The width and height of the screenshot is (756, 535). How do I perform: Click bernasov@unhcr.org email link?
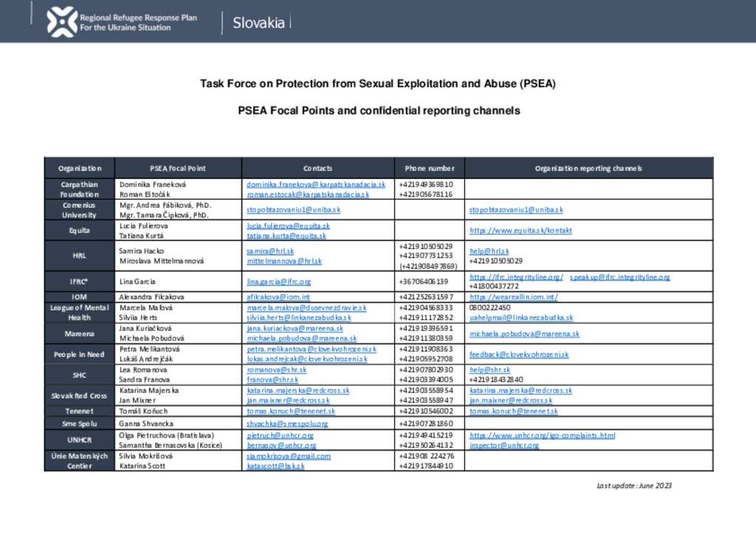tap(281, 446)
